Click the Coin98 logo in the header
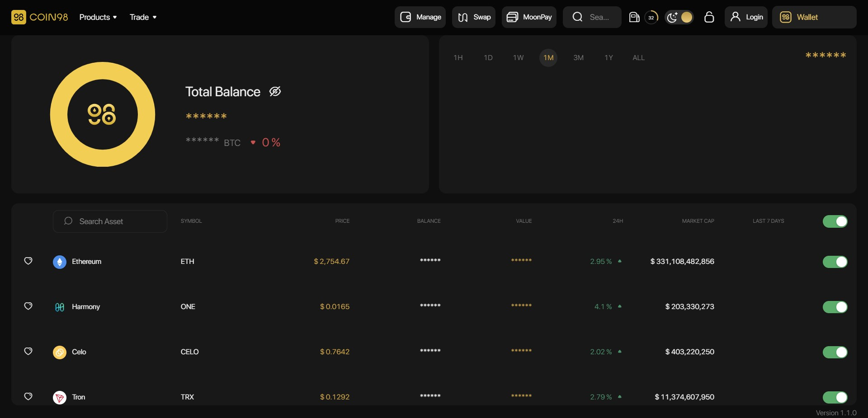The height and width of the screenshot is (418, 868). point(39,17)
